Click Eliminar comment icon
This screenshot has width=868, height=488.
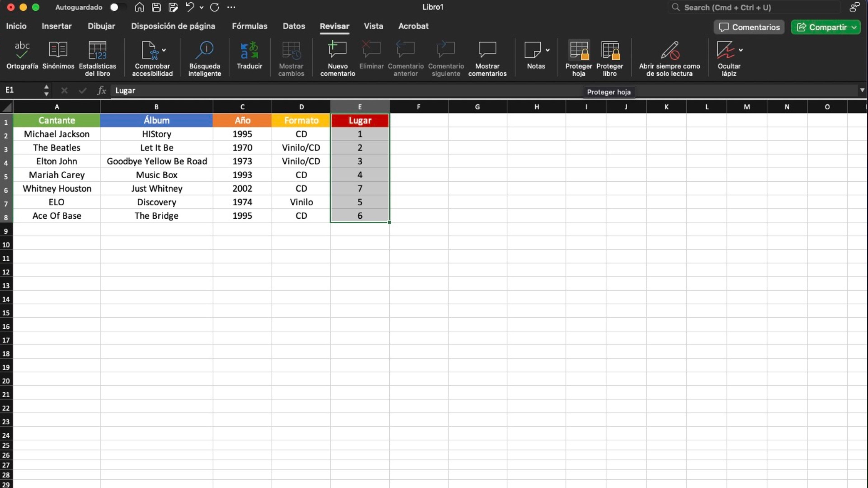tap(371, 49)
